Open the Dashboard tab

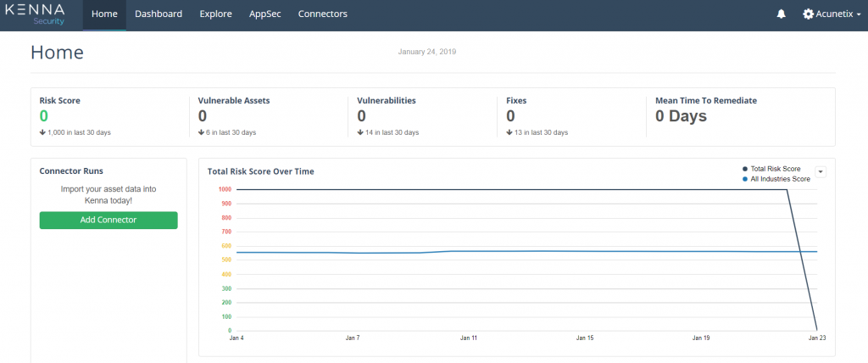[x=159, y=14]
